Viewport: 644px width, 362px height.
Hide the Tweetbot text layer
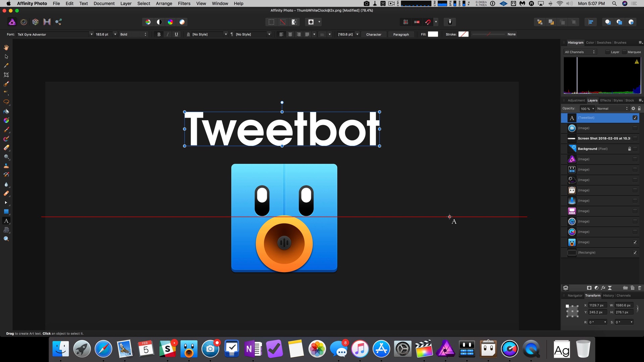[x=635, y=118]
